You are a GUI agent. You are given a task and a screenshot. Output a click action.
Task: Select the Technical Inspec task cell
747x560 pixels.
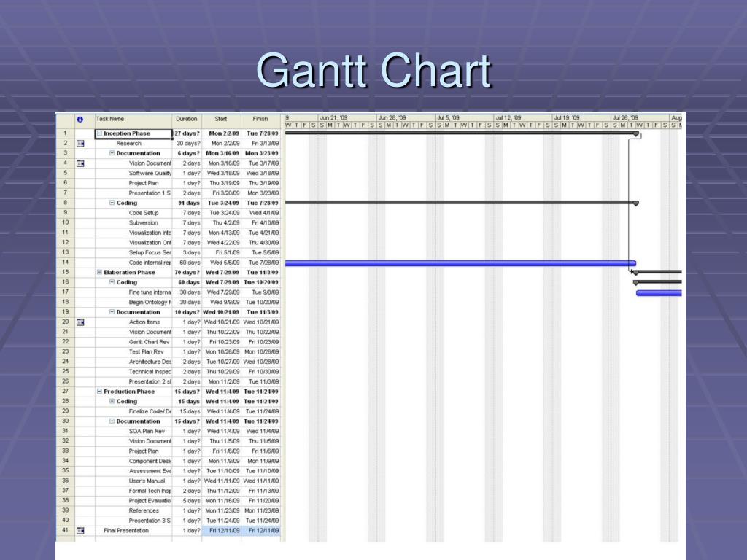coord(133,372)
